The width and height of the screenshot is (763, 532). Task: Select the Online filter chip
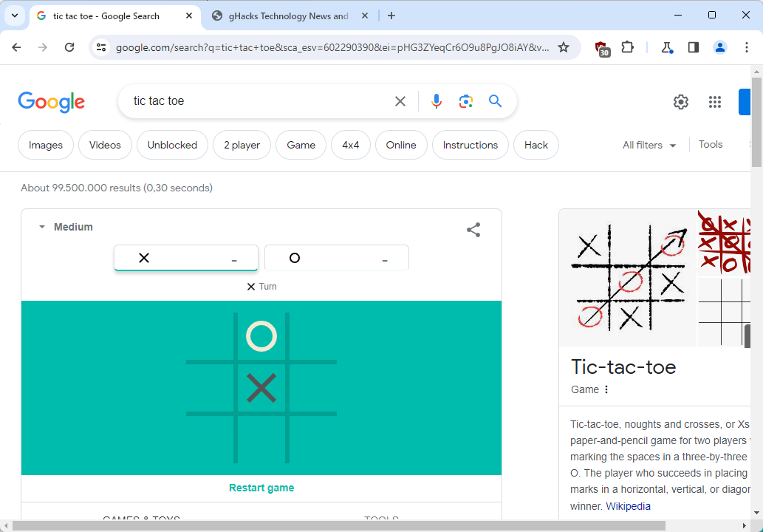(x=401, y=145)
